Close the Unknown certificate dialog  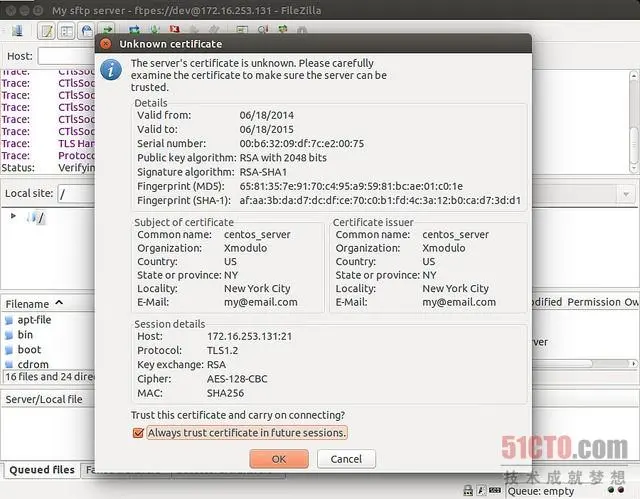click(x=106, y=44)
